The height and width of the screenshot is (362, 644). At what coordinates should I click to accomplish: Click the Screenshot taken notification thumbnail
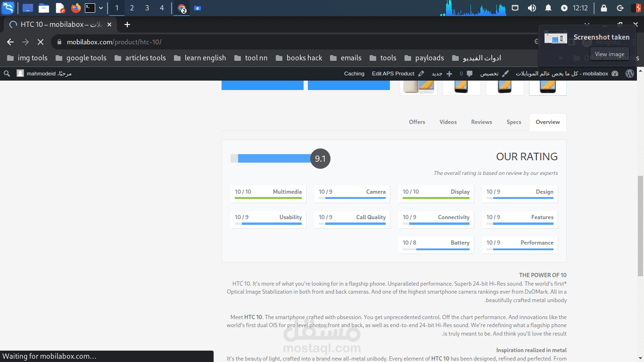555,38
